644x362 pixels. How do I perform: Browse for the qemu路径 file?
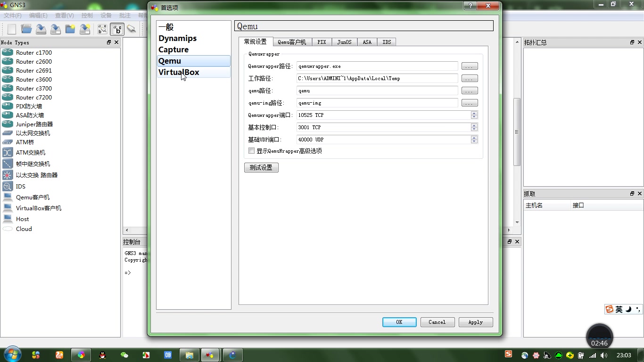470,91
